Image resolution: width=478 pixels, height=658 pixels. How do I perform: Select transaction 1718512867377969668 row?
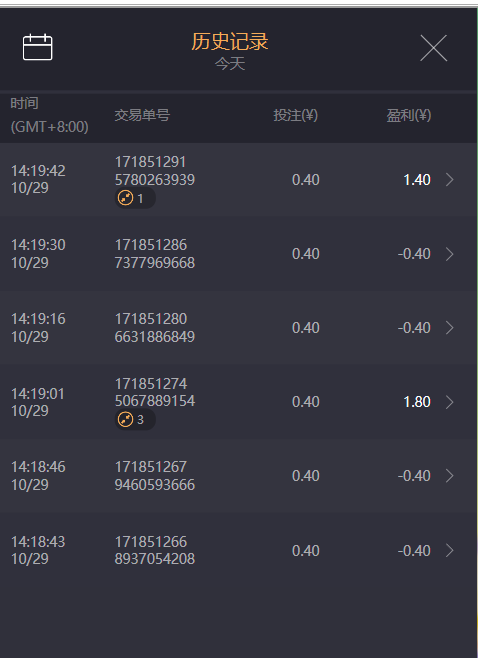[239, 254]
